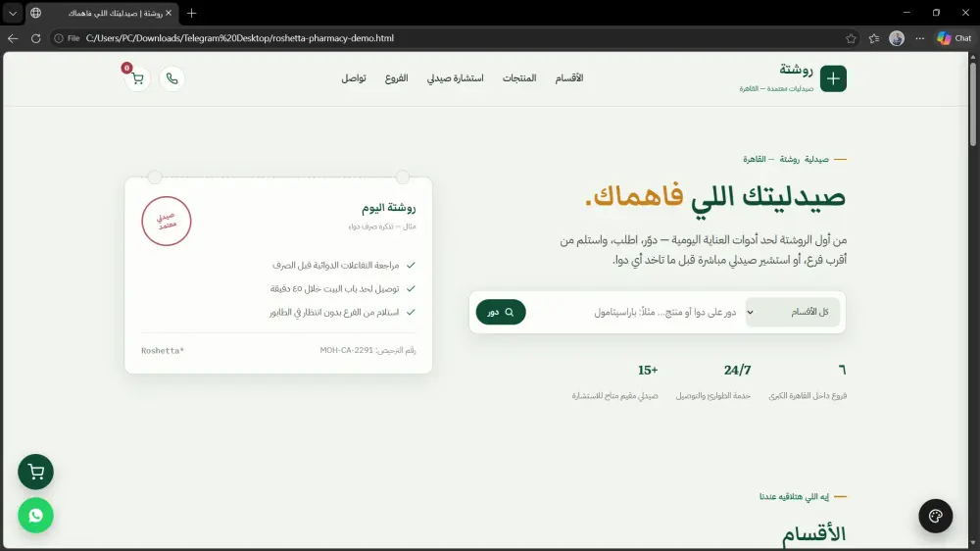
Task: Open الأقسام navigation item
Action: [x=569, y=78]
